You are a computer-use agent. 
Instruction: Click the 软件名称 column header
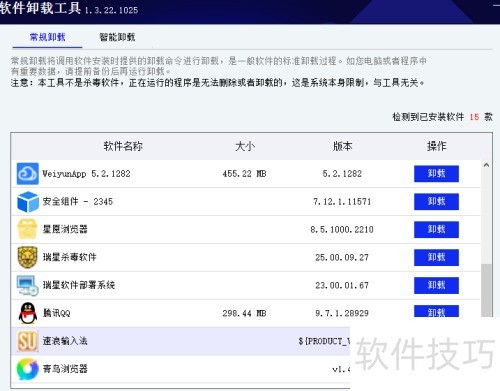pos(123,146)
